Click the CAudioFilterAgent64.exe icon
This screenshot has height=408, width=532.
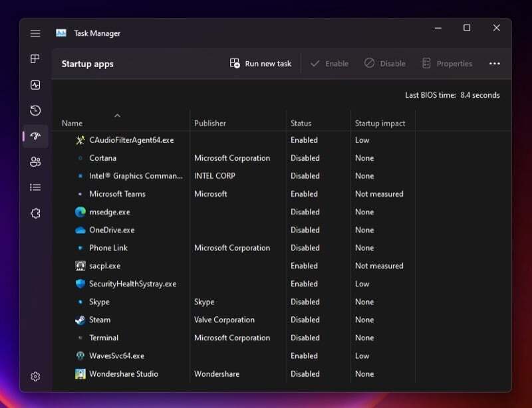80,140
